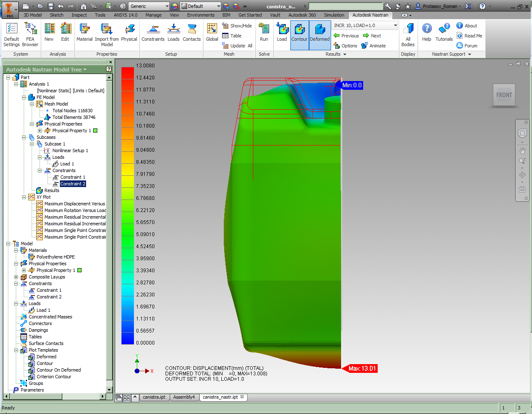Select the Material properties icon
Viewport: 532px width, 414px height.
pos(84,32)
